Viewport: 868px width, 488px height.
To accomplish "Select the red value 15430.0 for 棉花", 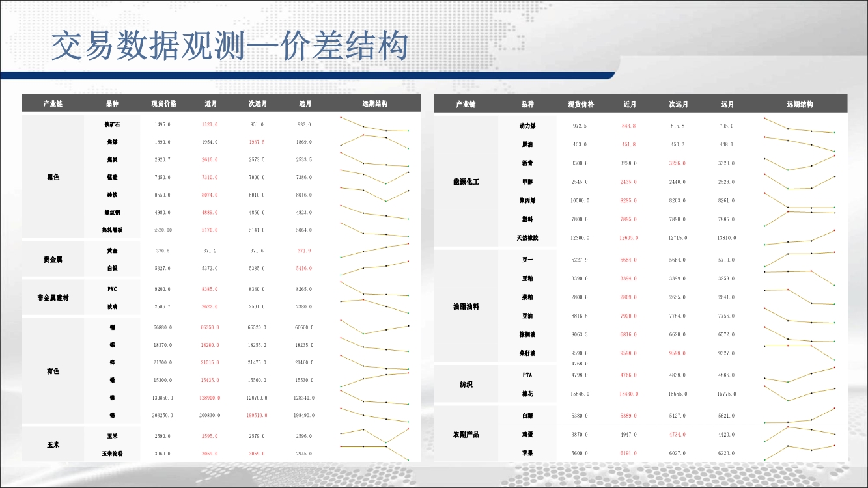I will point(629,394).
